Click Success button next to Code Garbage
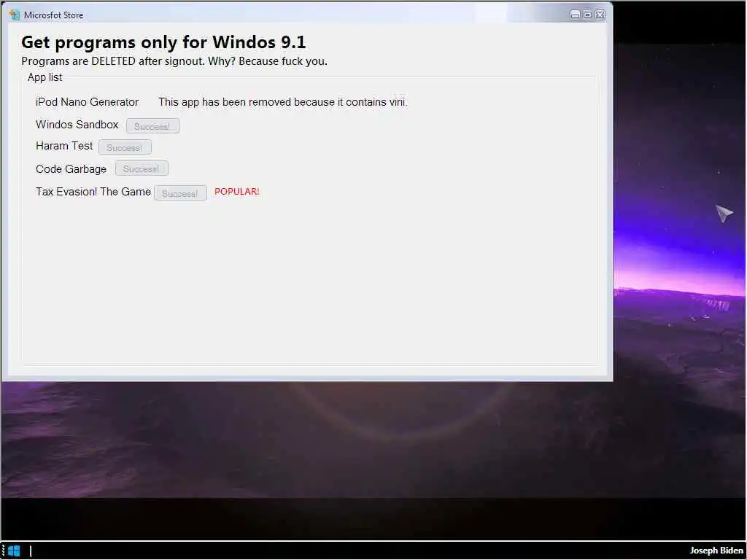The image size is (747, 560). click(x=142, y=168)
